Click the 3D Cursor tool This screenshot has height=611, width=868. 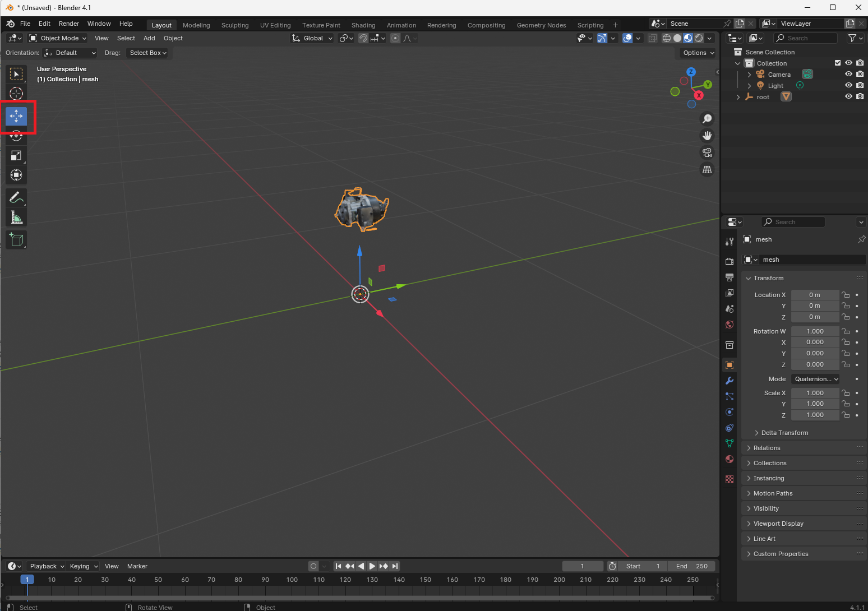16,94
